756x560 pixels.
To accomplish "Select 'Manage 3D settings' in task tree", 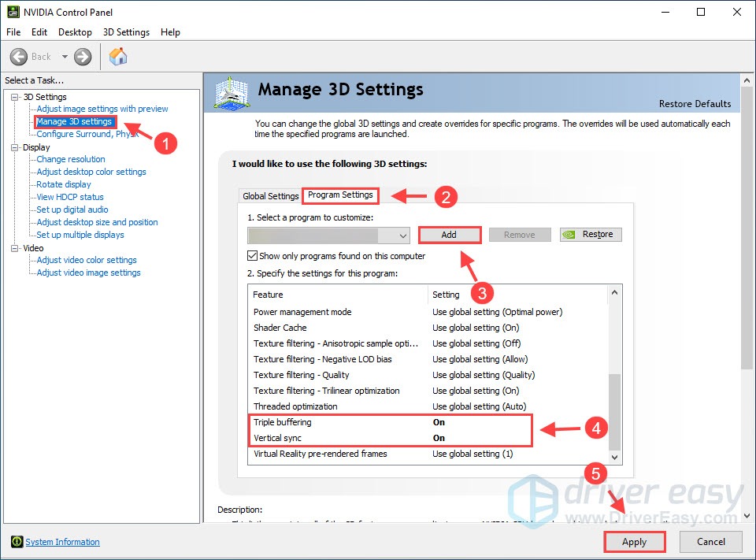I will click(x=74, y=121).
